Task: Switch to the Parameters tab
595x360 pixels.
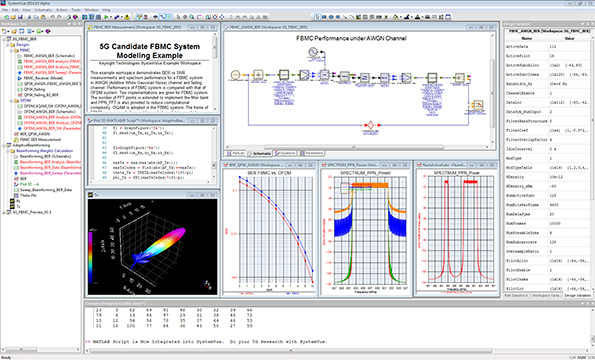Action: (x=312, y=153)
